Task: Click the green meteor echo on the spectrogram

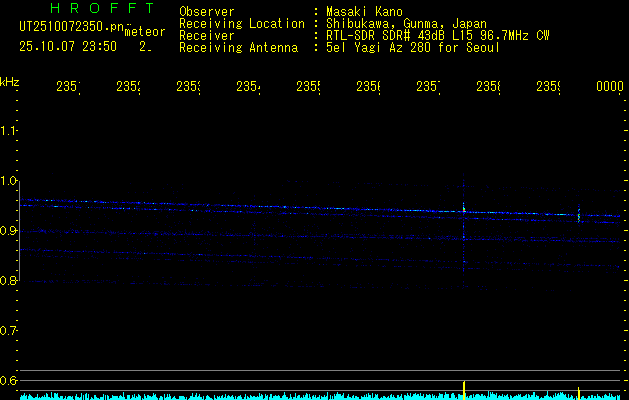Action: point(578,214)
